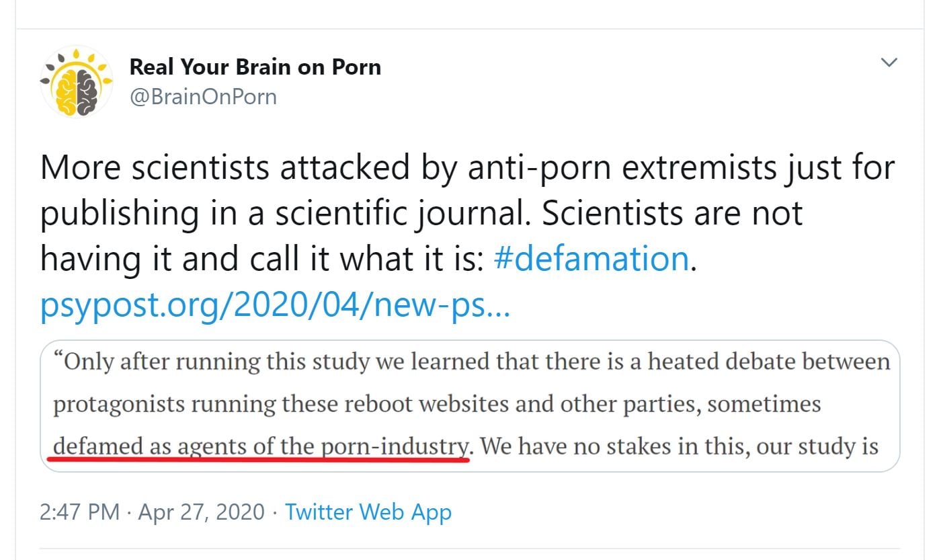The height and width of the screenshot is (560, 939).
Task: Open the "Real Your Brain on Porn" profile name
Action: (255, 67)
